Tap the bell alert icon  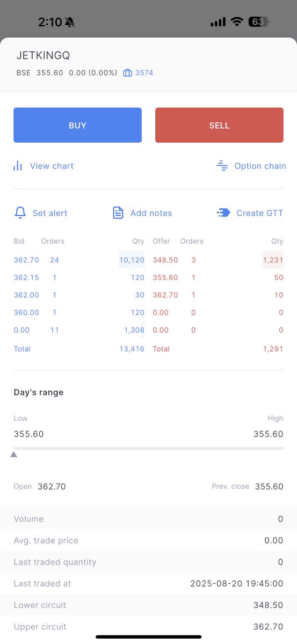point(20,213)
